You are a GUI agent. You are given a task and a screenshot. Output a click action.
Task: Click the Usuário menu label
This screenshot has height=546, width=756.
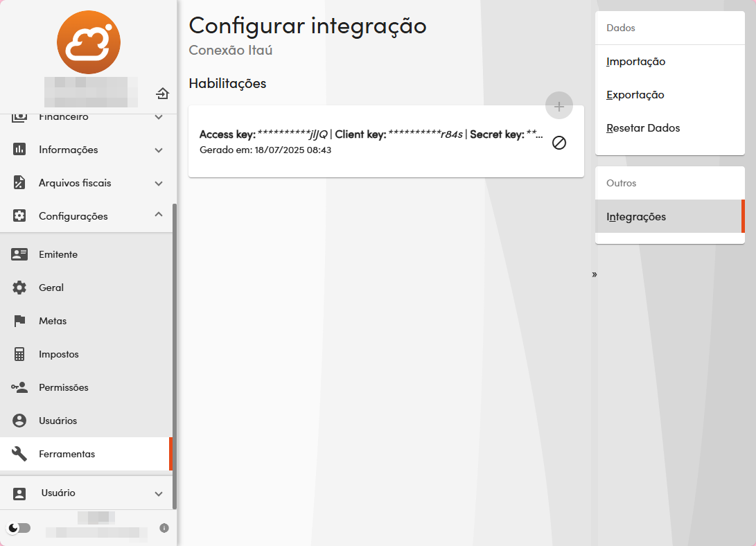(x=58, y=493)
